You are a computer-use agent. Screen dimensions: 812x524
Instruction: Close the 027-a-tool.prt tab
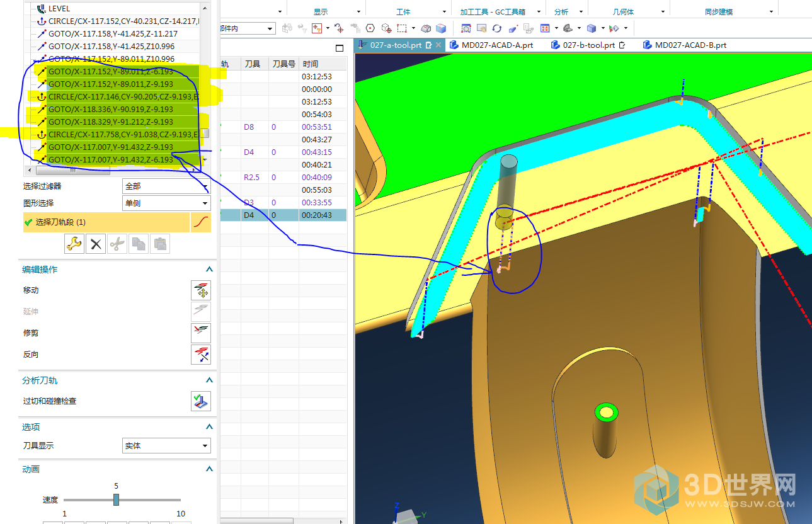(x=439, y=45)
